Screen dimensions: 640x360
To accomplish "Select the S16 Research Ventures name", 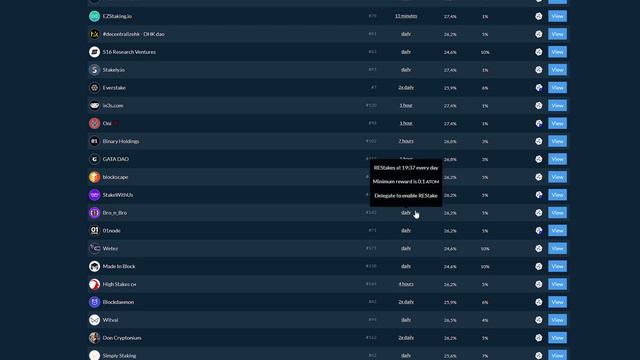I will tap(129, 52).
